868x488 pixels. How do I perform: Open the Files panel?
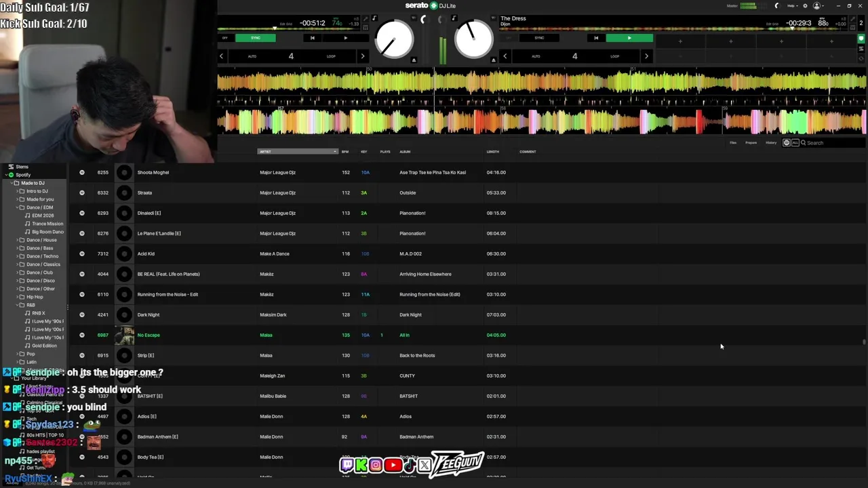733,143
